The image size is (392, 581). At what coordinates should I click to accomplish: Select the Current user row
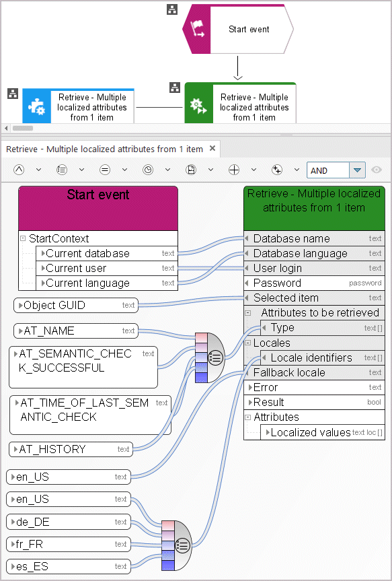click(107, 268)
